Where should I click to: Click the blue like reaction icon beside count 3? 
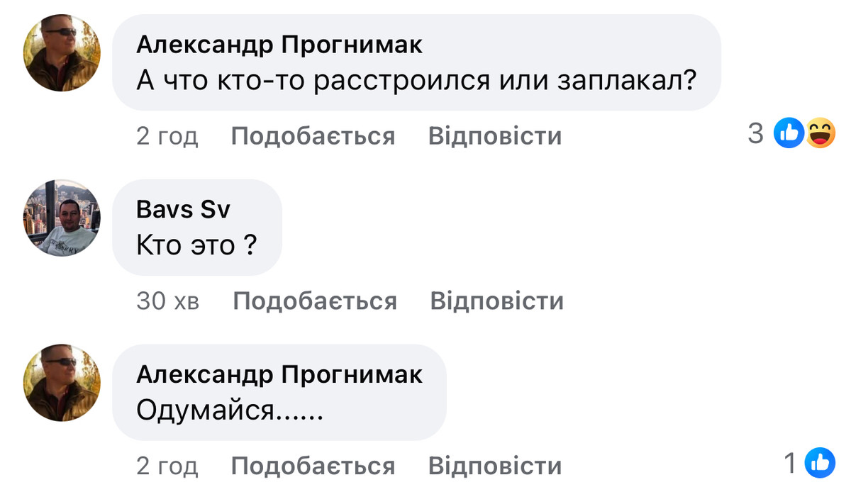point(788,133)
